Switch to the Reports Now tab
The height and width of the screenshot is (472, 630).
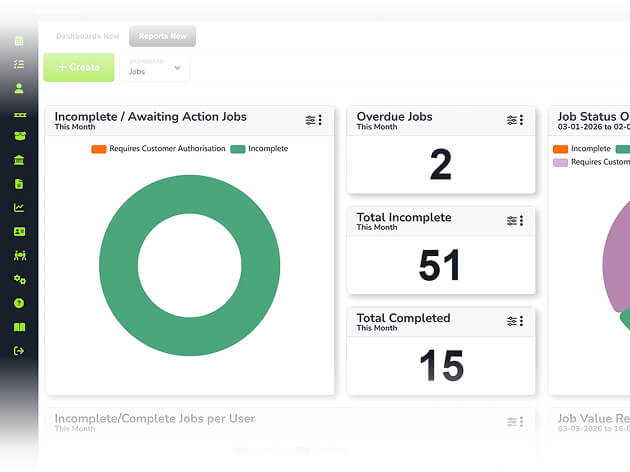162,36
